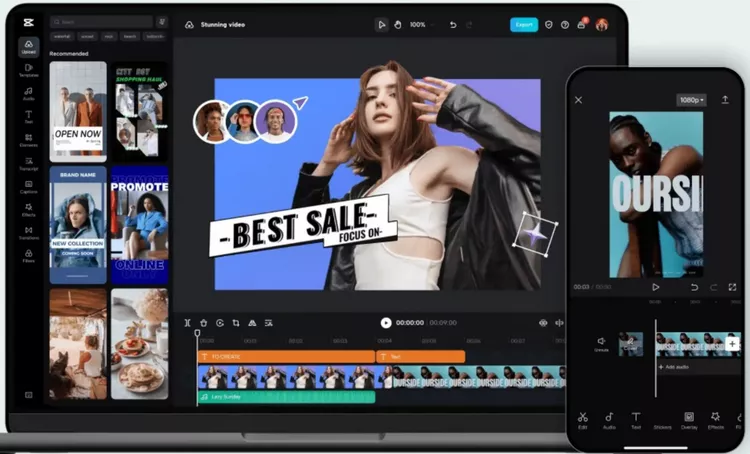
Task: Close the phone editor with the X
Action: coord(578,100)
